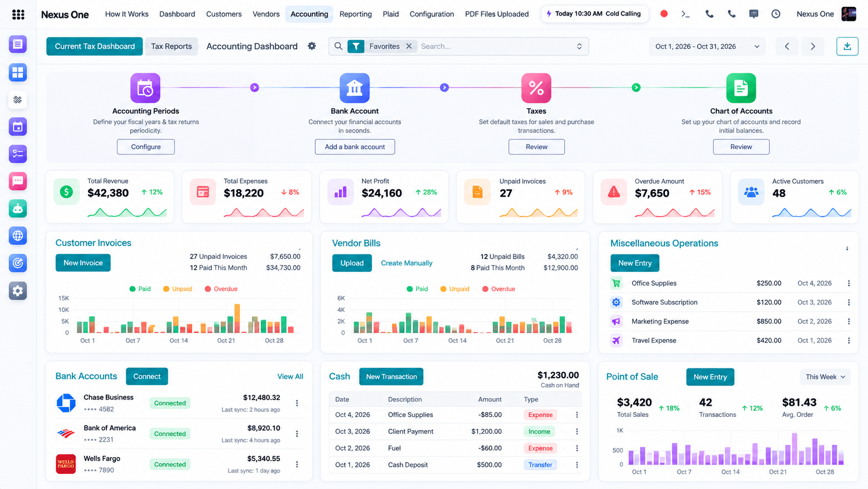
Task: Click Add a bank account button
Action: pyautogui.click(x=355, y=147)
